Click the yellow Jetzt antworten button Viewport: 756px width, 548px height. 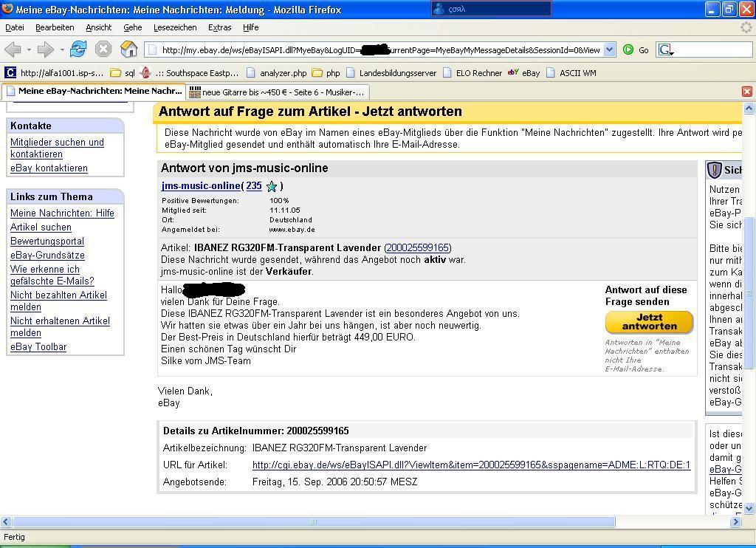(649, 322)
